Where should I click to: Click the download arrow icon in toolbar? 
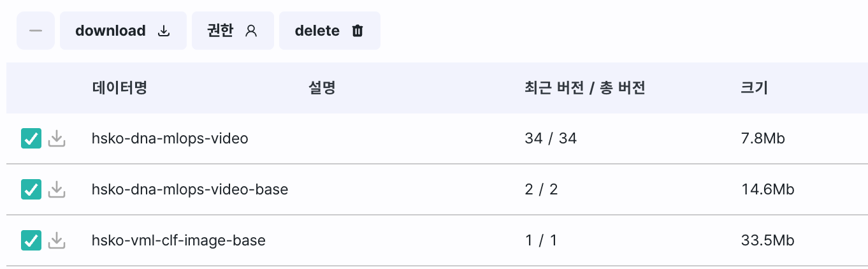(164, 31)
